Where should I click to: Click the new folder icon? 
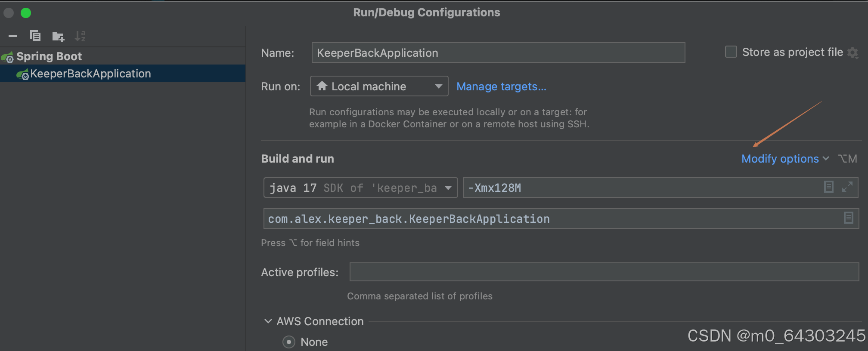coord(58,37)
